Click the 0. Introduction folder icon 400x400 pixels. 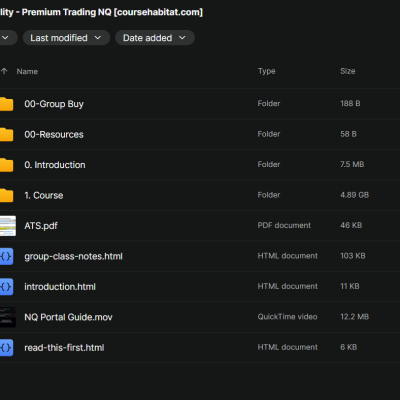point(6,165)
